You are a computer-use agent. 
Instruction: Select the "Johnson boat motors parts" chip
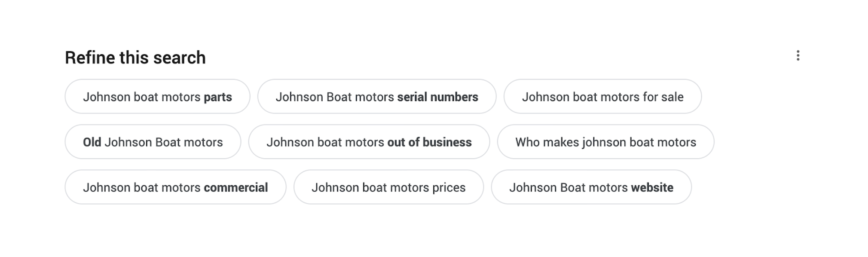pyautogui.click(x=157, y=97)
